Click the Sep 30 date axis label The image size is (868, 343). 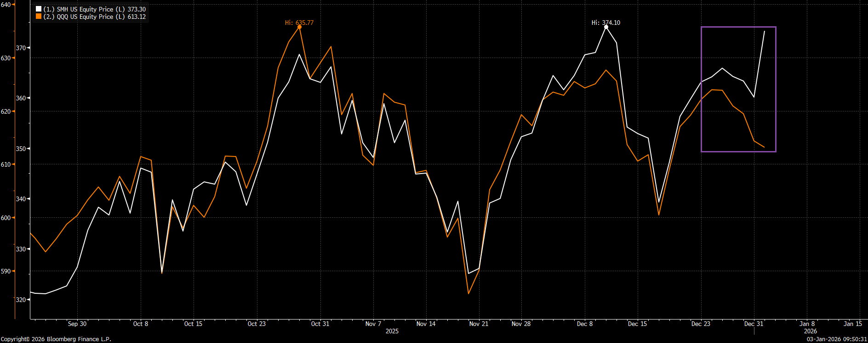coord(77,324)
